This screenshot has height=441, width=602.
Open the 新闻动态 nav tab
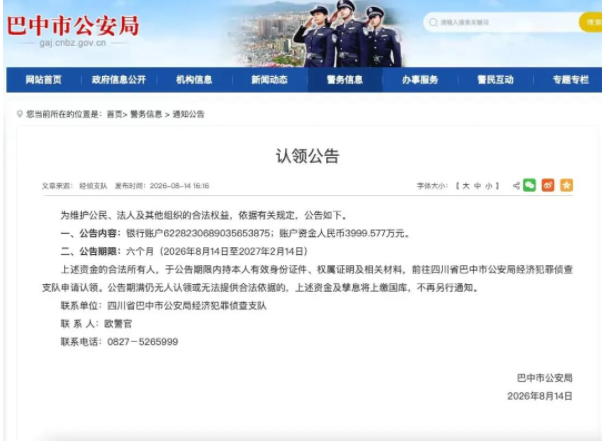point(269,80)
